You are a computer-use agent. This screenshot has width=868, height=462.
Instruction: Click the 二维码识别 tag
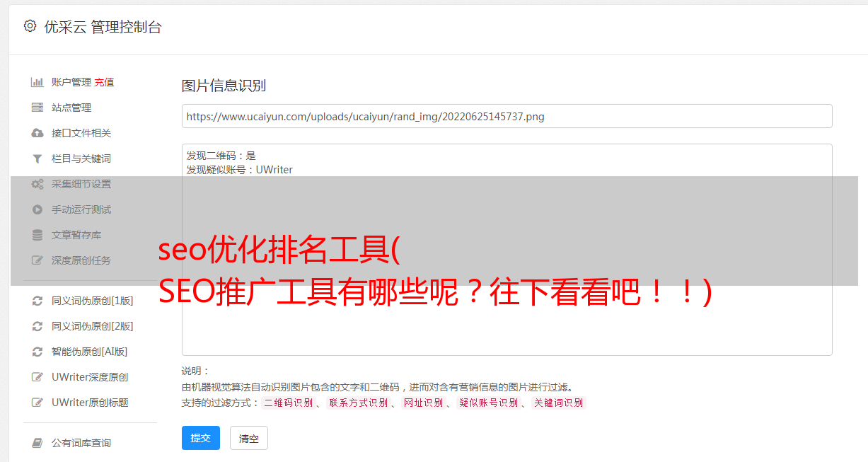(288, 403)
